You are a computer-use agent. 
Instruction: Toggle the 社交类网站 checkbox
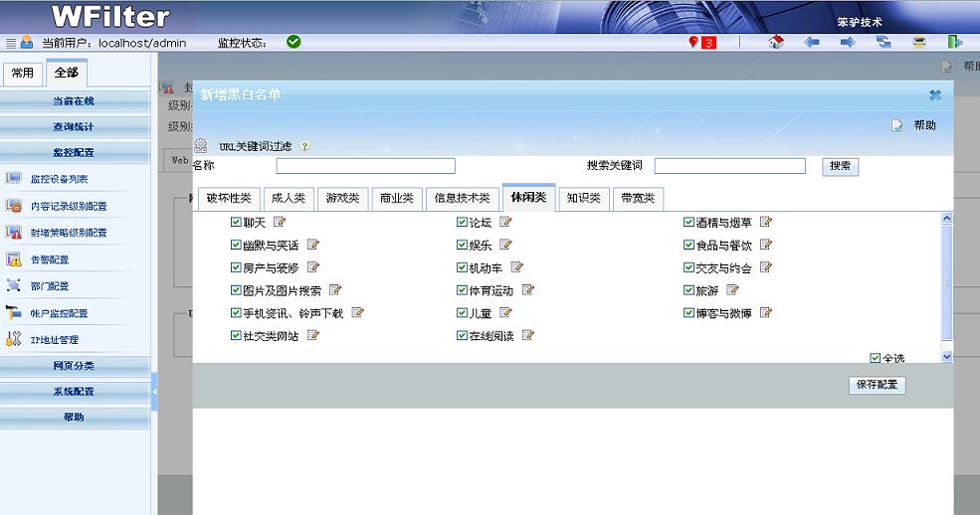coord(236,336)
